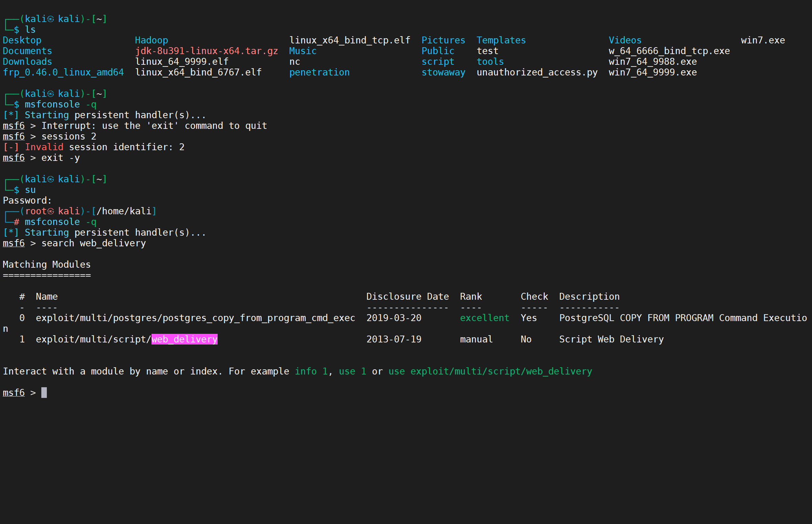Click the Disclosure Date column header
Screen dimensions: 812x524
[x=407, y=297]
